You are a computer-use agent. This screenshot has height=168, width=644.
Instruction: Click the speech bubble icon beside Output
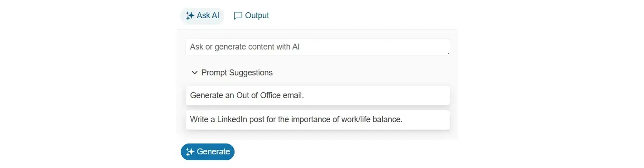(x=238, y=16)
